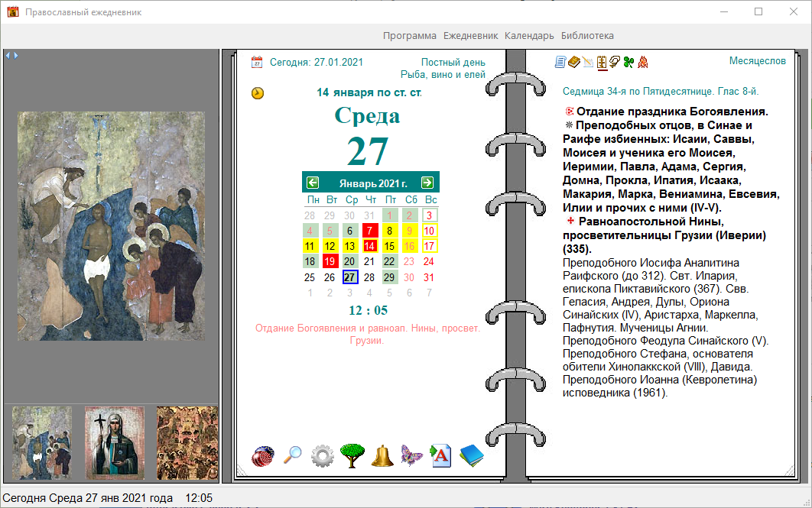The height and width of the screenshot is (508, 812).
Task: Click the 12 : 05 clock under calendar
Action: click(x=369, y=310)
